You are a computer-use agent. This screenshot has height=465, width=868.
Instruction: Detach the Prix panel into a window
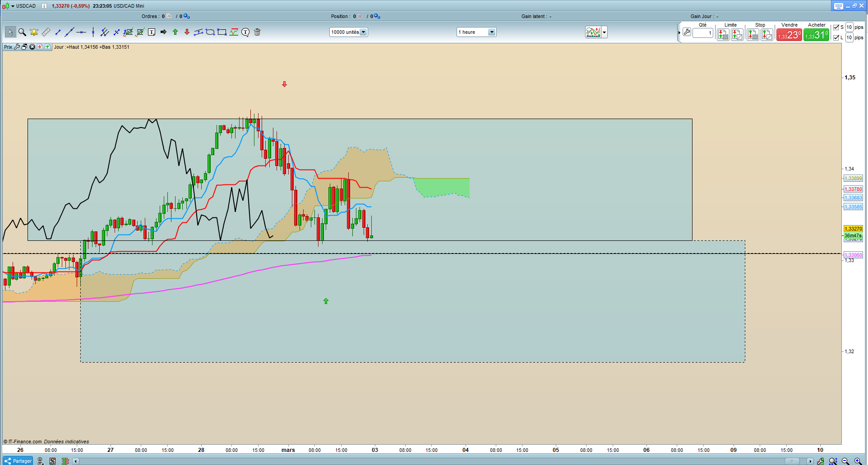click(25, 47)
